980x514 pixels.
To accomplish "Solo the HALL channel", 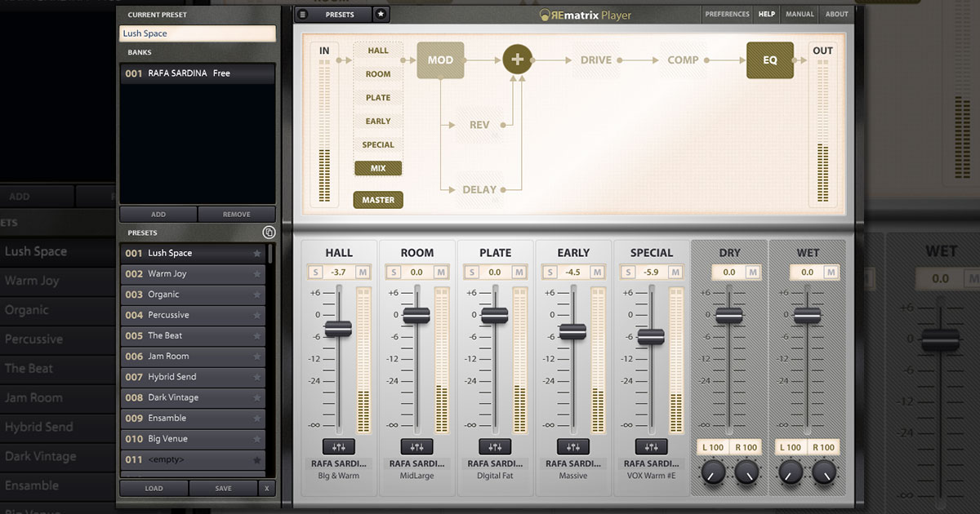I will click(315, 273).
